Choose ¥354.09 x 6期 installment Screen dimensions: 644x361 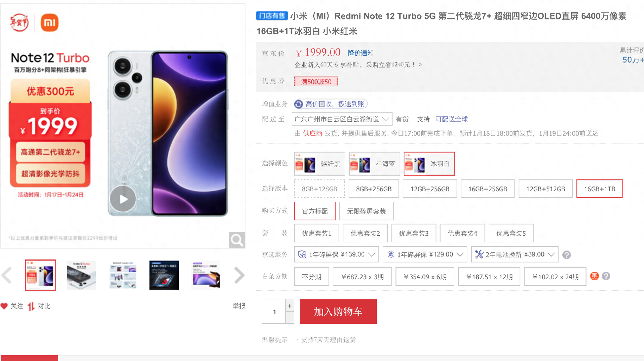[425, 277]
